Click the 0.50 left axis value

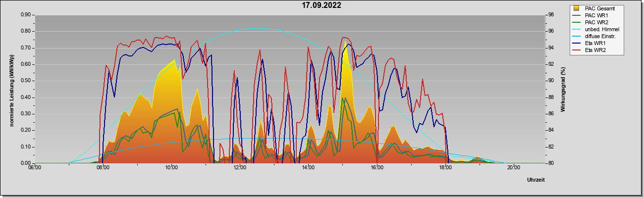[25, 81]
